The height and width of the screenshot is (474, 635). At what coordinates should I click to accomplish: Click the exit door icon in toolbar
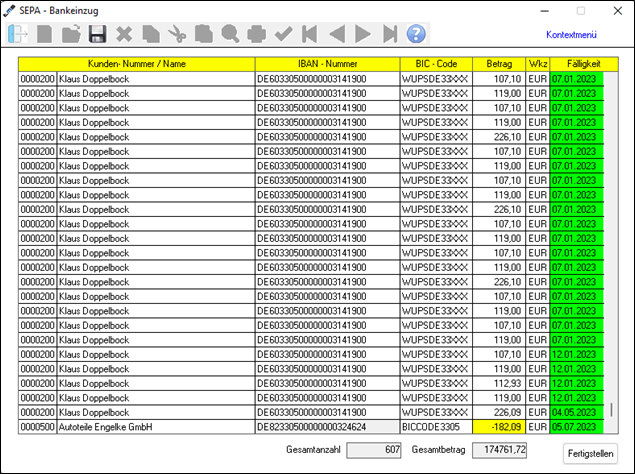pyautogui.click(x=17, y=34)
